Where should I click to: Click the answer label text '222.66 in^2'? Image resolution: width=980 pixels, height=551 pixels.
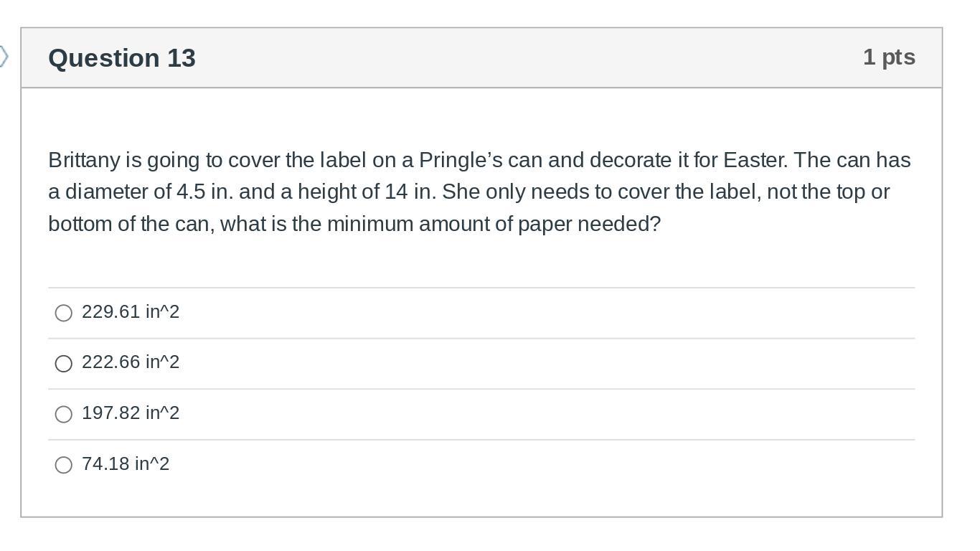point(131,362)
